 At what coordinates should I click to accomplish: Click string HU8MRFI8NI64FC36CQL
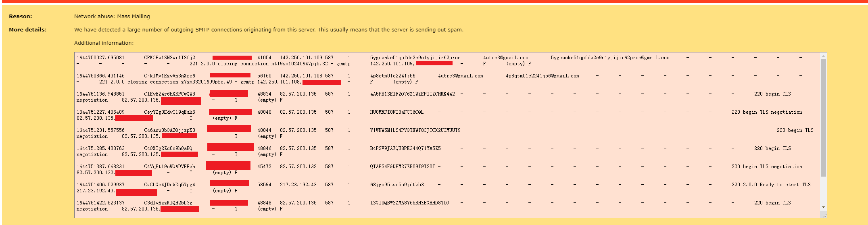coord(397,112)
